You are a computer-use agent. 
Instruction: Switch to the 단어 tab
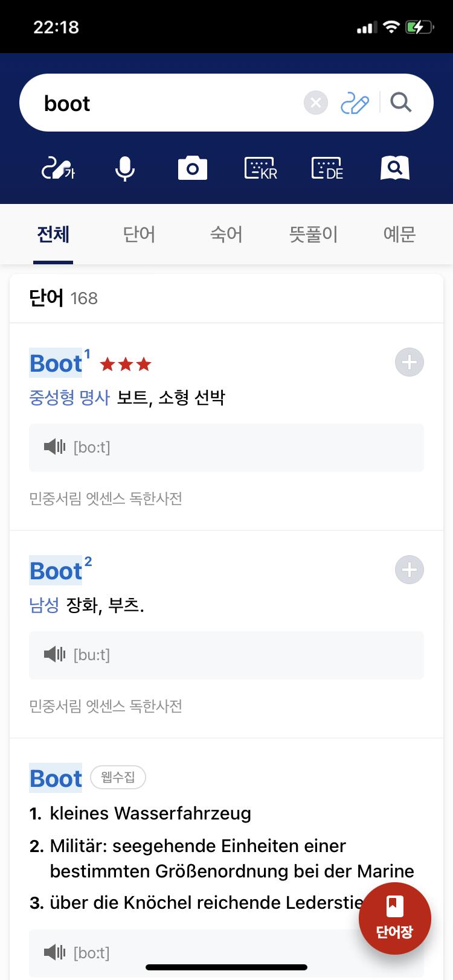click(x=140, y=234)
